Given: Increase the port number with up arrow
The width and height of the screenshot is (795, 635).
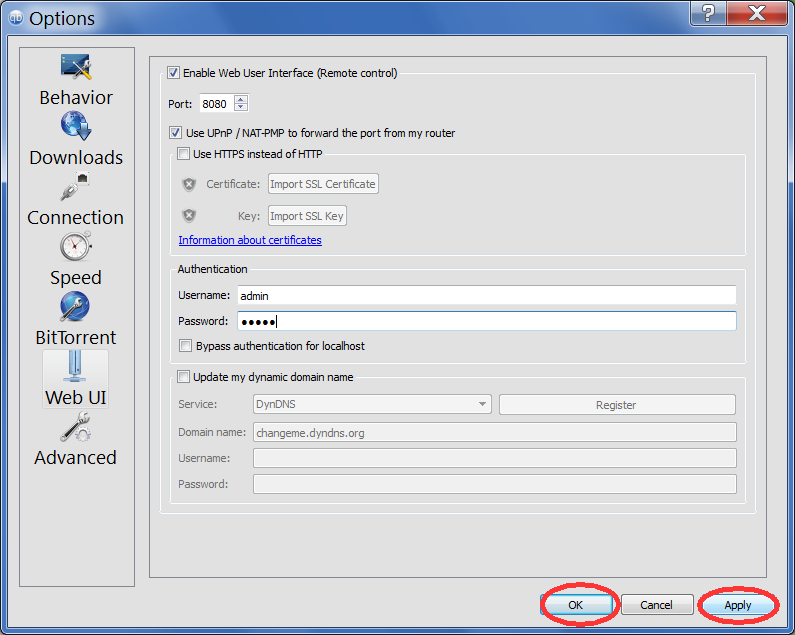Looking at the screenshot, I should coord(241,99).
